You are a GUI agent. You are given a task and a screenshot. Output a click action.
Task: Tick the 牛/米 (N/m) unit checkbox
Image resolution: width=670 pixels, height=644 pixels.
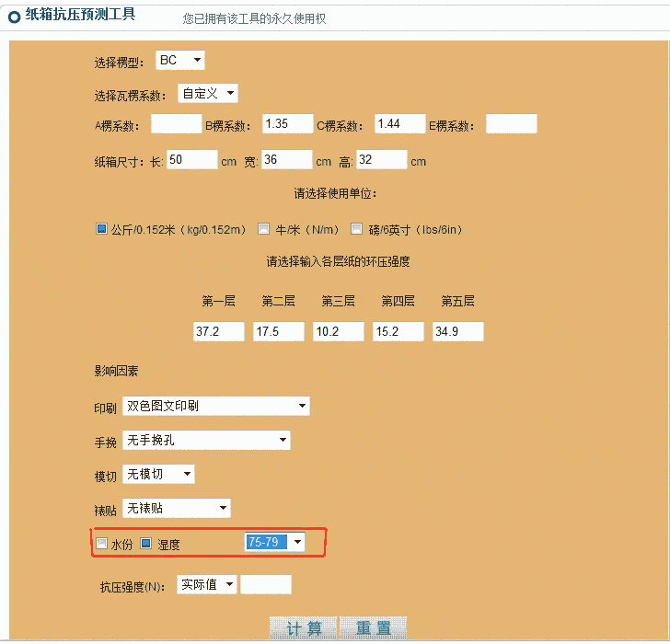263,229
